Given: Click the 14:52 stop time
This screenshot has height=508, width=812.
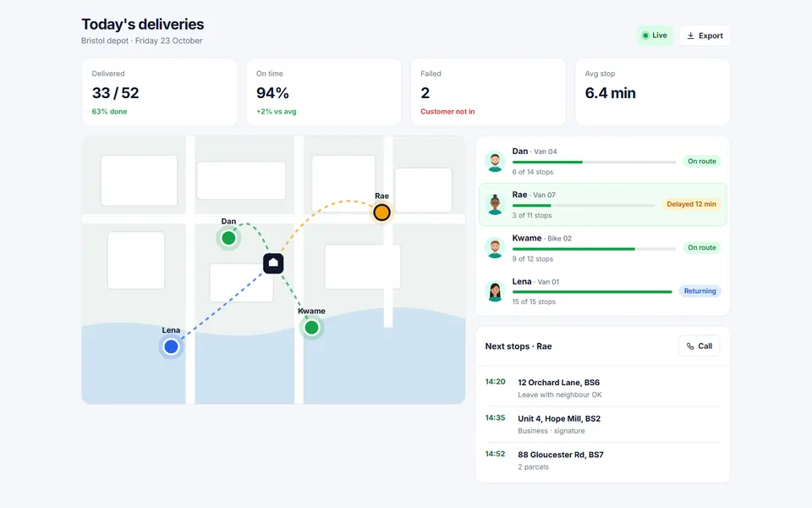Looking at the screenshot, I should pos(495,454).
